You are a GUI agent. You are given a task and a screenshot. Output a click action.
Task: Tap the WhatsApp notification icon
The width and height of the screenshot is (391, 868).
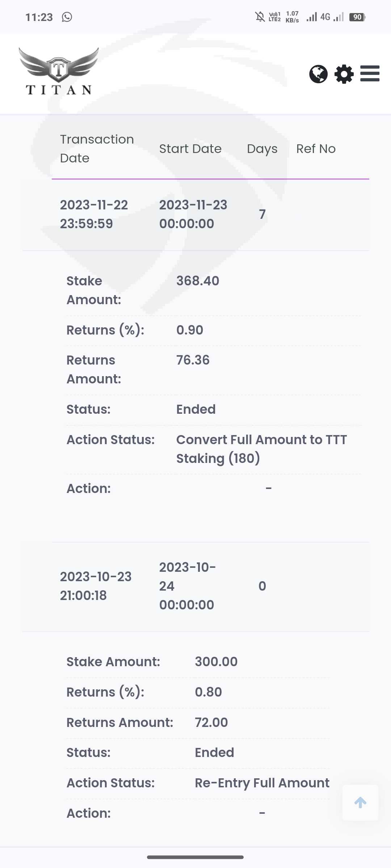click(x=67, y=17)
